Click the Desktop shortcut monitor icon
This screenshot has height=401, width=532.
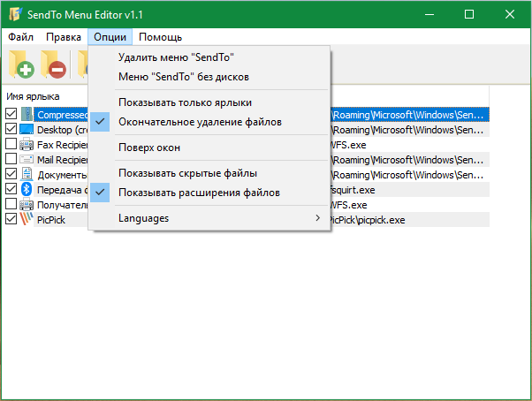click(27, 129)
